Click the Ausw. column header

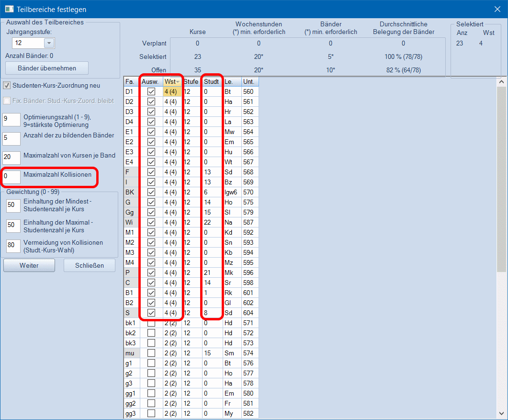click(x=151, y=82)
